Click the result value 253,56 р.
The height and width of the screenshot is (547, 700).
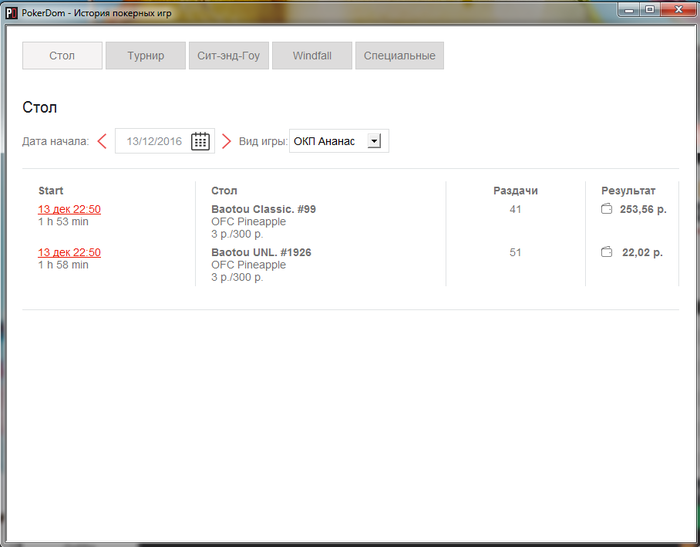click(x=643, y=209)
